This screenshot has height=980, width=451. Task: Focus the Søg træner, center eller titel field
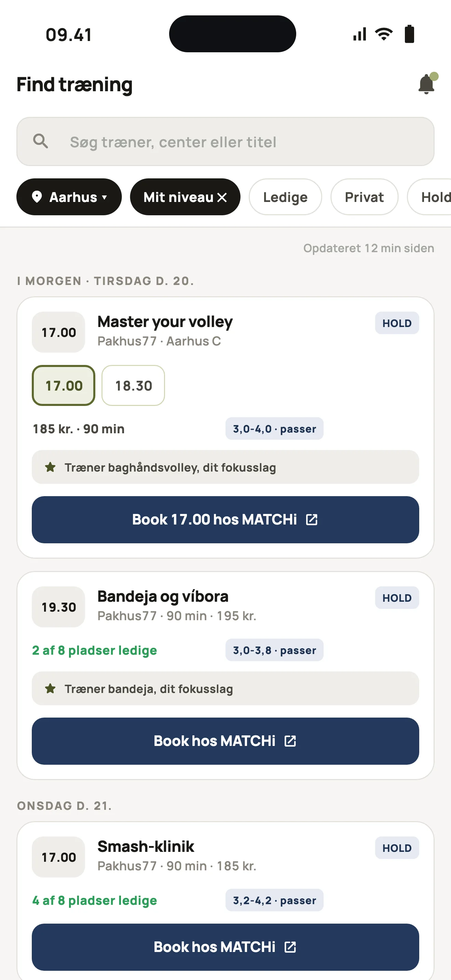[x=225, y=141]
